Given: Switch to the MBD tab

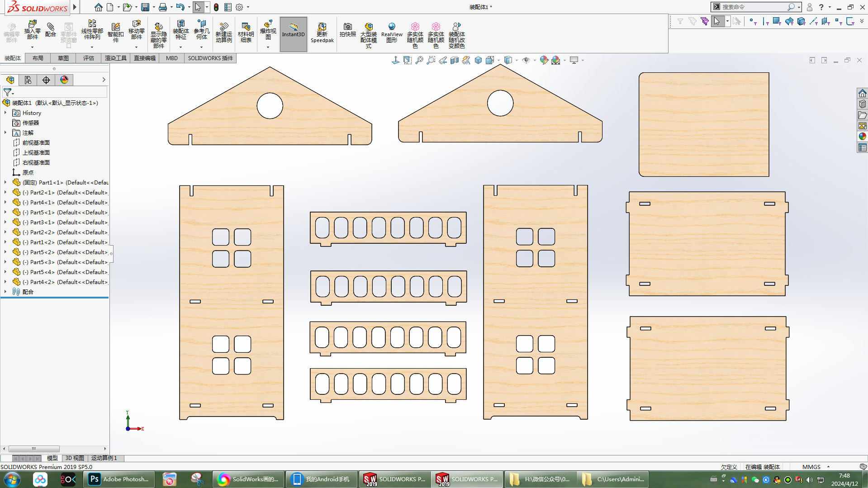Looking at the screenshot, I should pos(172,58).
